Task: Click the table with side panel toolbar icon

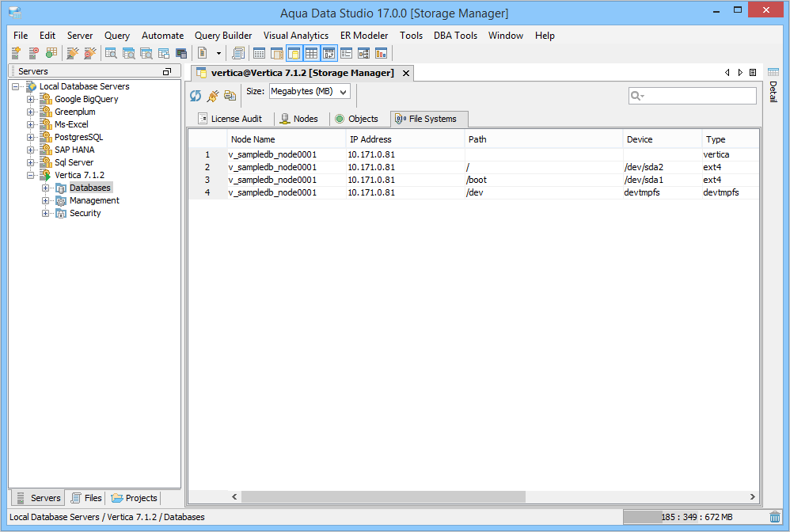Action: pyautogui.click(x=276, y=53)
